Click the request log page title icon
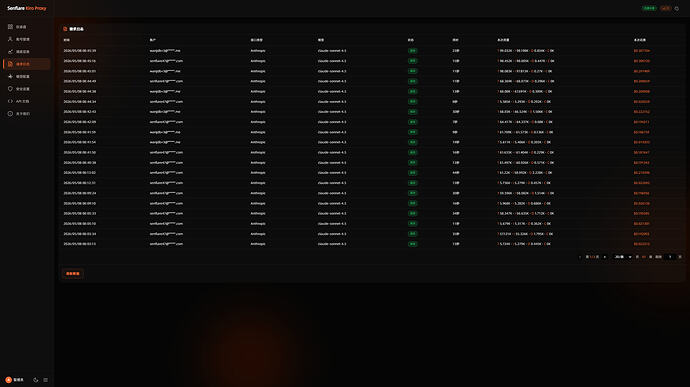 point(65,29)
